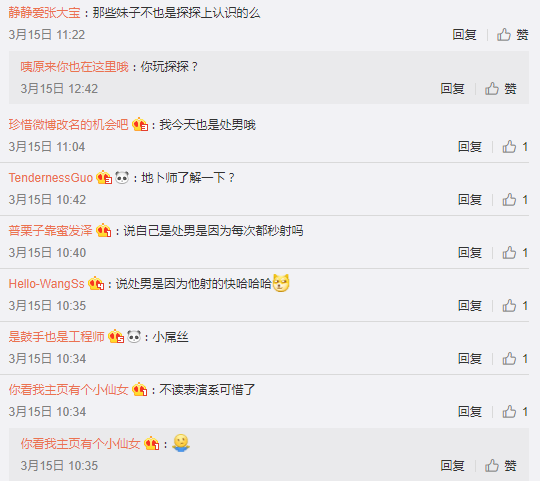Like the comment by 静静爱张大宝
The height and width of the screenshot is (481, 540).
[512, 35]
